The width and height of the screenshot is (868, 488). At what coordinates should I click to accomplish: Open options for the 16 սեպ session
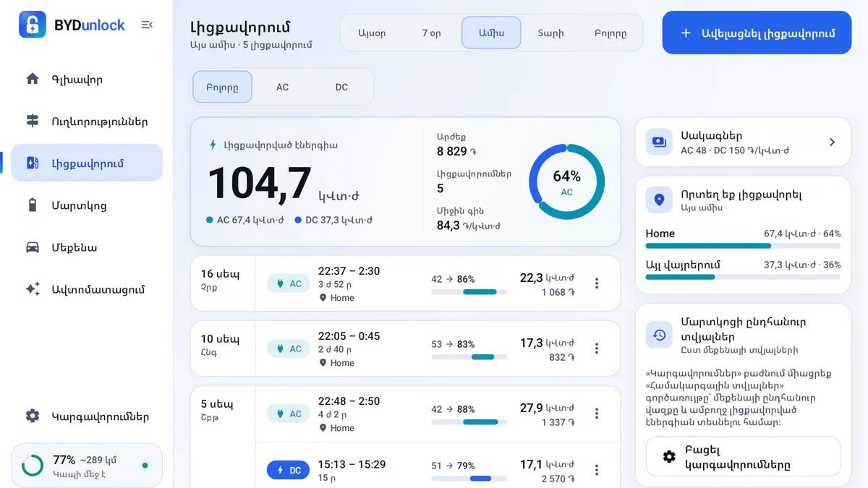(x=597, y=283)
